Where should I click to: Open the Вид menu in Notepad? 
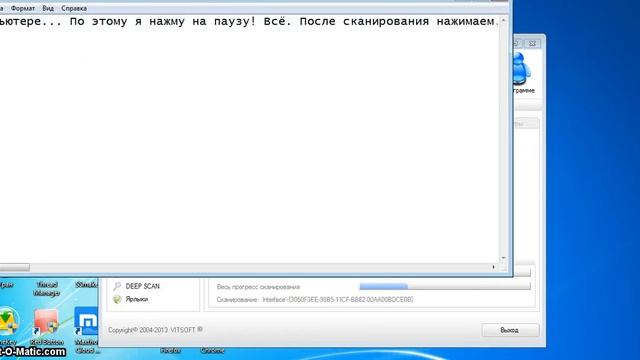click(48, 8)
